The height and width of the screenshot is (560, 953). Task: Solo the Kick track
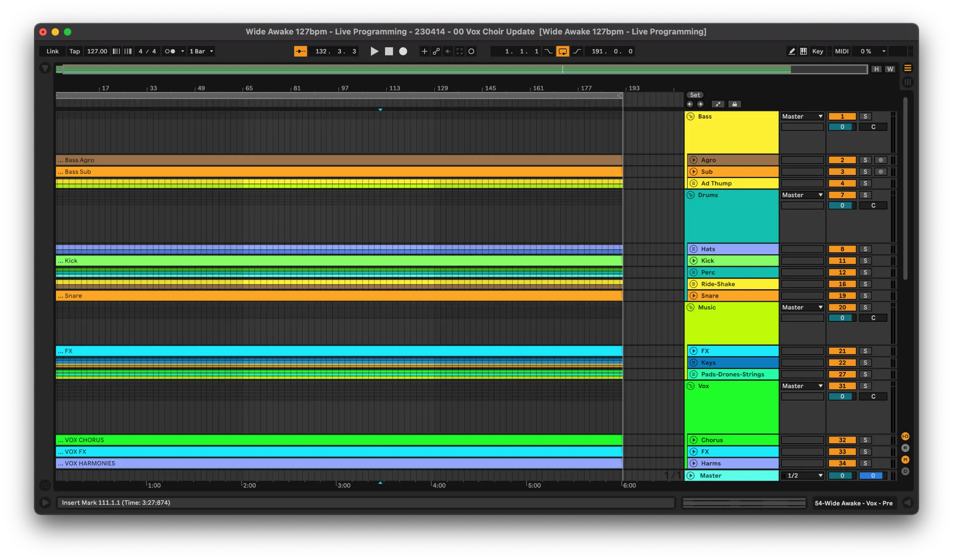pos(865,261)
